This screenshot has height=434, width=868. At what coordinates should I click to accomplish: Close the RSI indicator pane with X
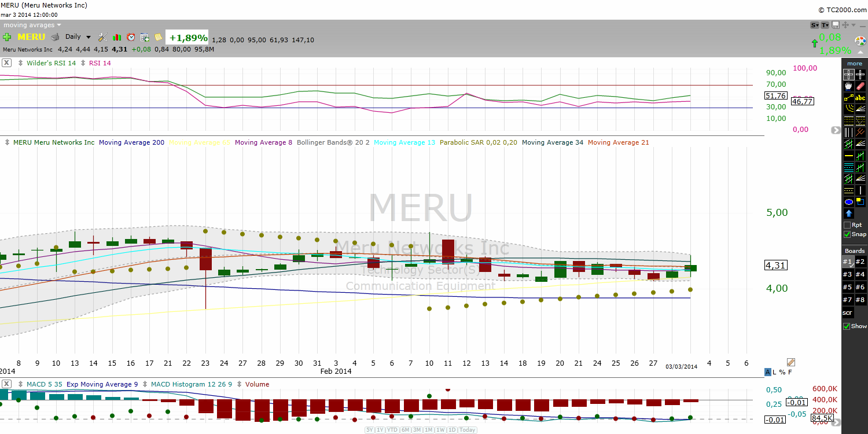pyautogui.click(x=6, y=63)
